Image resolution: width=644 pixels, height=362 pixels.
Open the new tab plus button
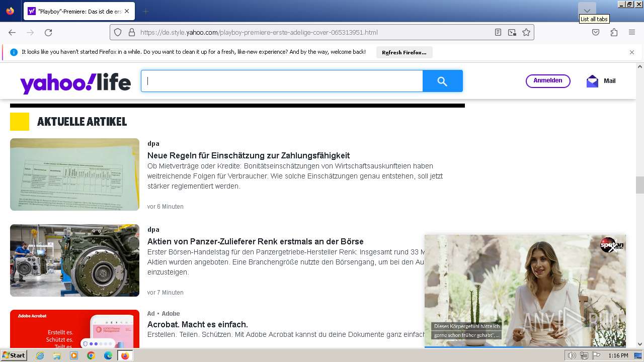(x=145, y=11)
